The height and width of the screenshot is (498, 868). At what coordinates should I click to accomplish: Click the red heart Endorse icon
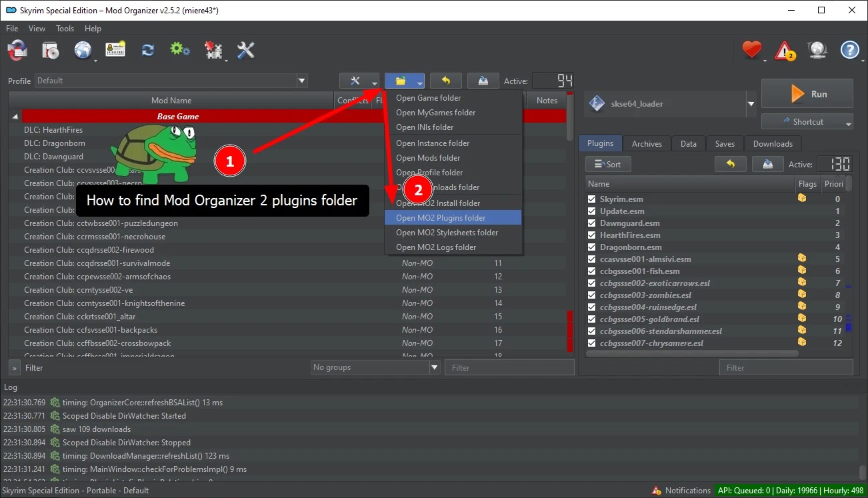[752, 50]
